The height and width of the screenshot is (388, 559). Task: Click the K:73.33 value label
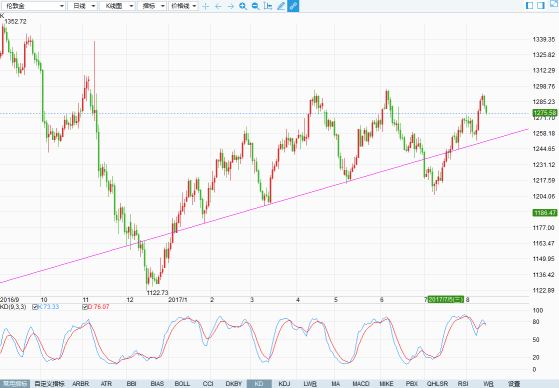(x=48, y=307)
